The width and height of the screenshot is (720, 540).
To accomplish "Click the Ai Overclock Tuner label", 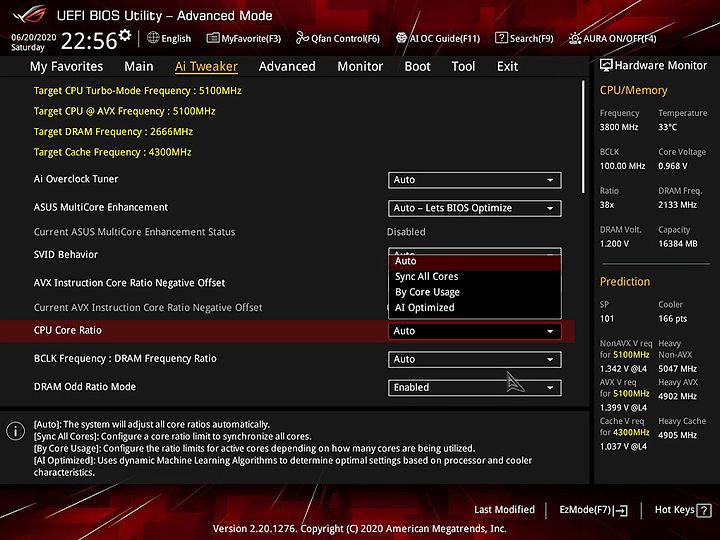I will pyautogui.click(x=76, y=179).
